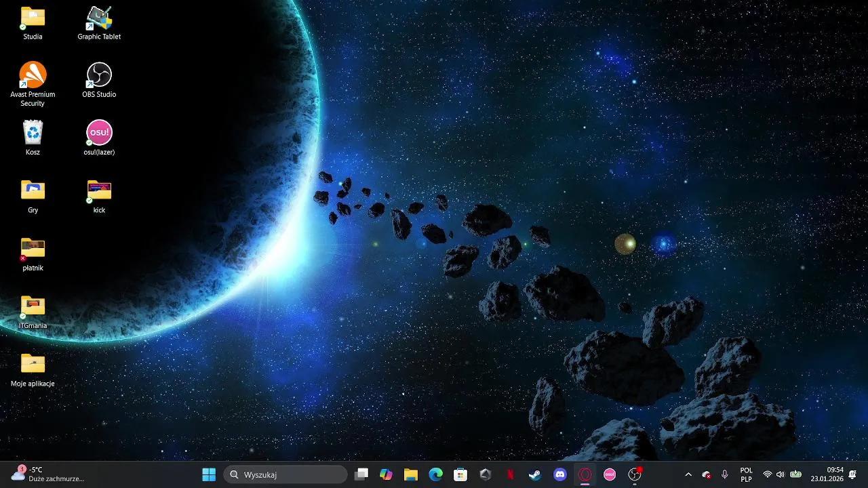The height and width of the screenshot is (488, 868).
Task: Select the osu!(lazer) desktop icon
Action: pos(99,138)
